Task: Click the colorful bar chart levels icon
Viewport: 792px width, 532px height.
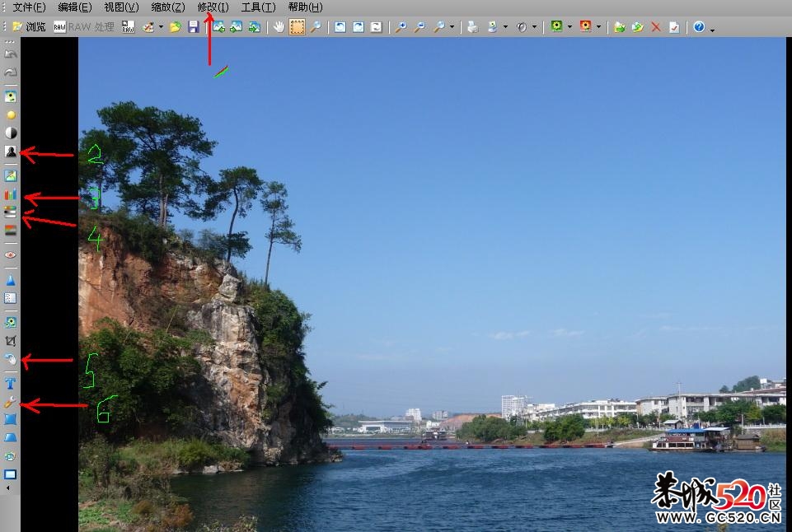Action: [x=11, y=195]
